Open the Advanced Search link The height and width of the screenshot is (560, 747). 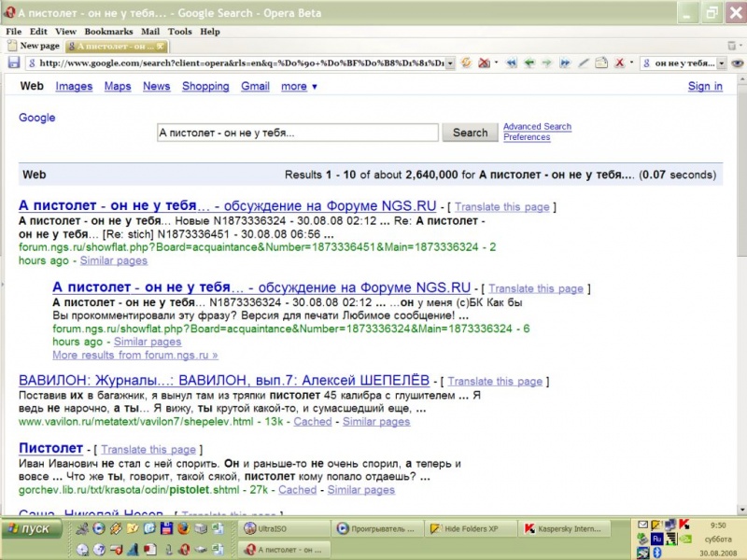coord(537,127)
